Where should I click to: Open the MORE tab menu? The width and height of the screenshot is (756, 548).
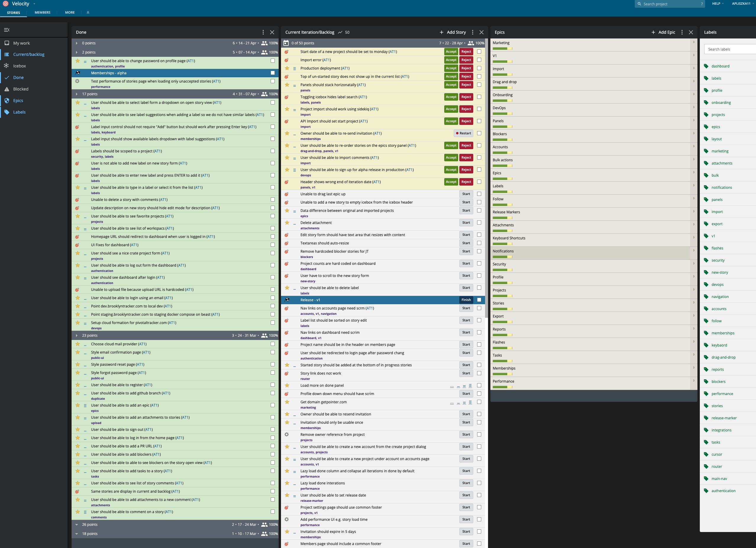[70, 13]
